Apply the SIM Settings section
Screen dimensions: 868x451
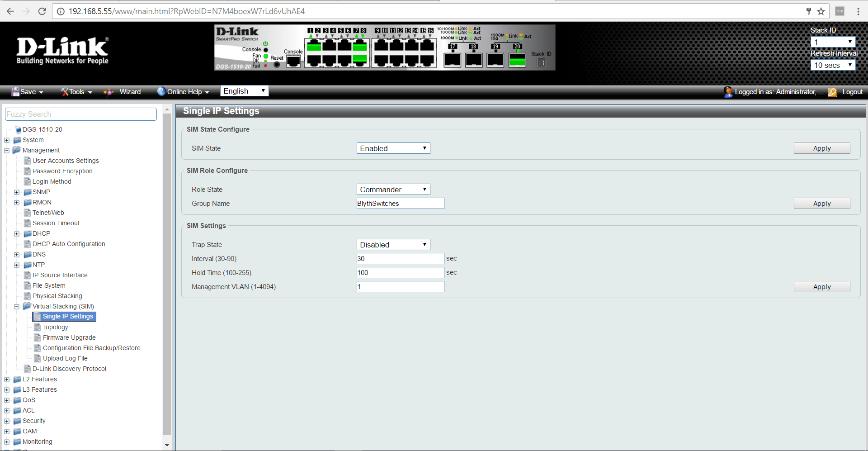[x=821, y=287]
